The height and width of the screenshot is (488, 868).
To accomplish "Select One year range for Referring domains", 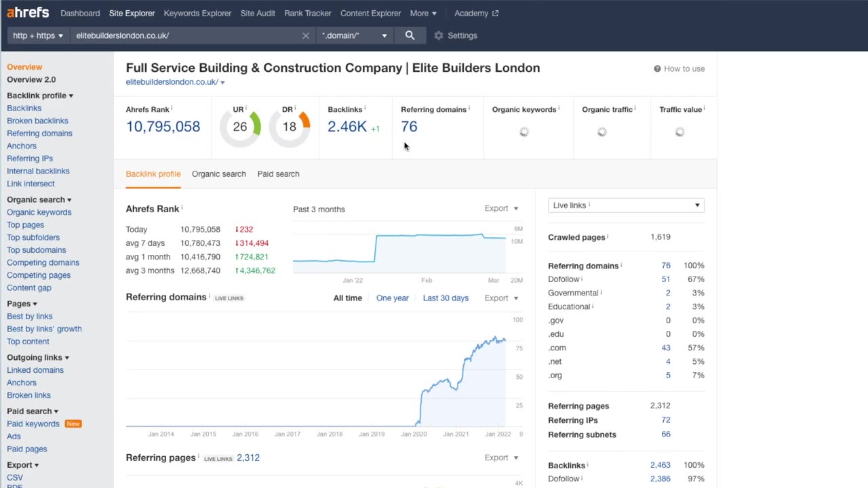I will (393, 298).
